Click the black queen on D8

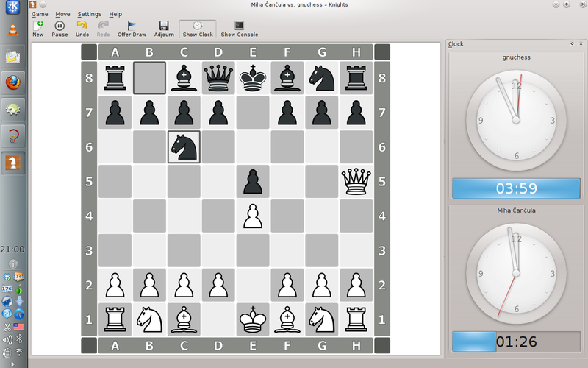(x=218, y=78)
